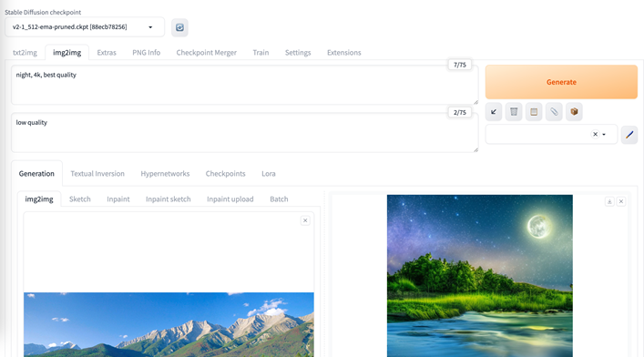The height and width of the screenshot is (357, 644).
Task: Click the prompt text box containing 'night, 4k, best quality'
Action: pos(244,85)
